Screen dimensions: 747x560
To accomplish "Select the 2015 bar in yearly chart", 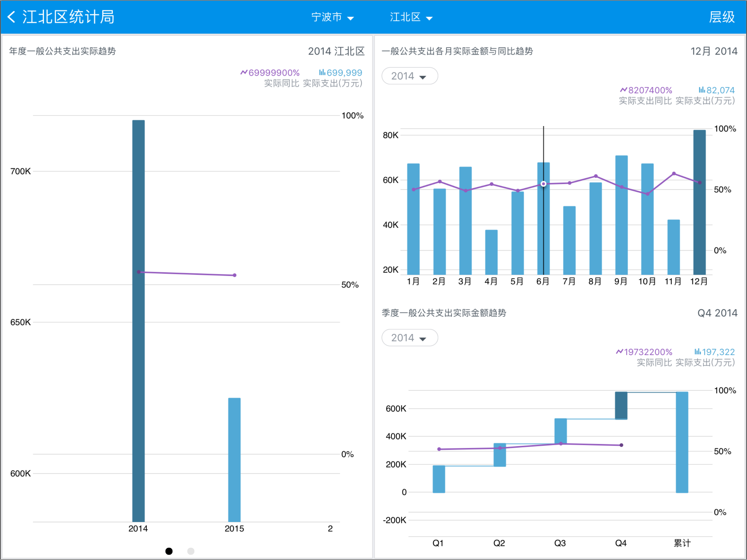I will coord(234,460).
